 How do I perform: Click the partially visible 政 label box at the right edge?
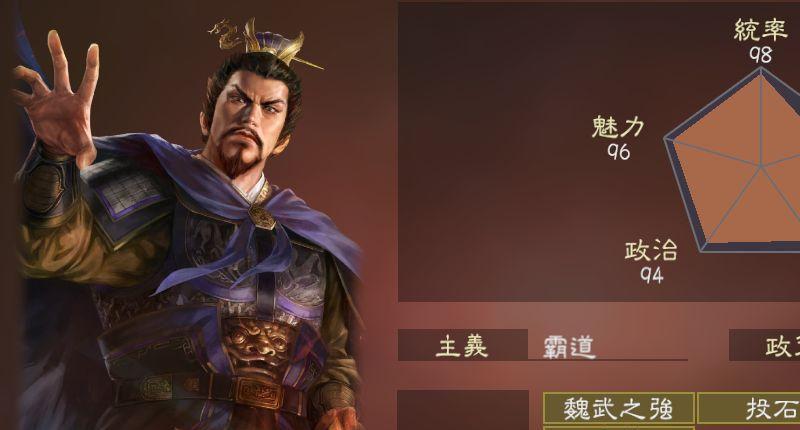click(764, 345)
